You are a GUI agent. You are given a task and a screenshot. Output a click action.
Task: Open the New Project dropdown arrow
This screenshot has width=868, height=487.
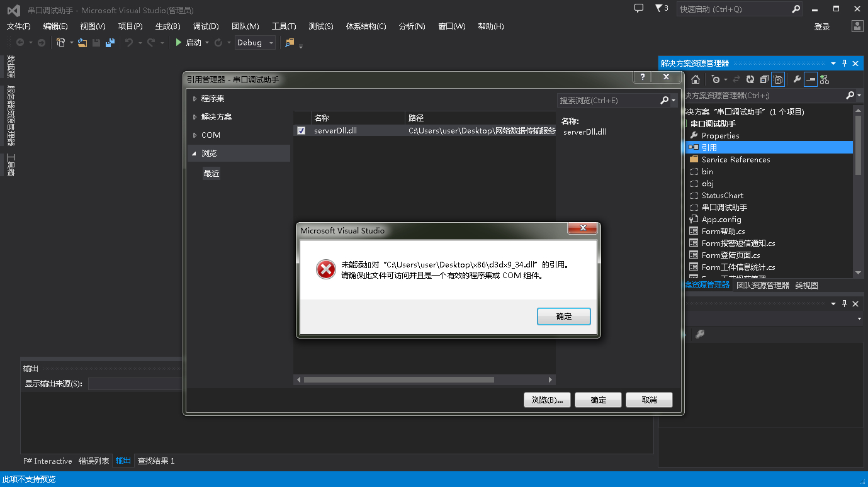pos(72,43)
